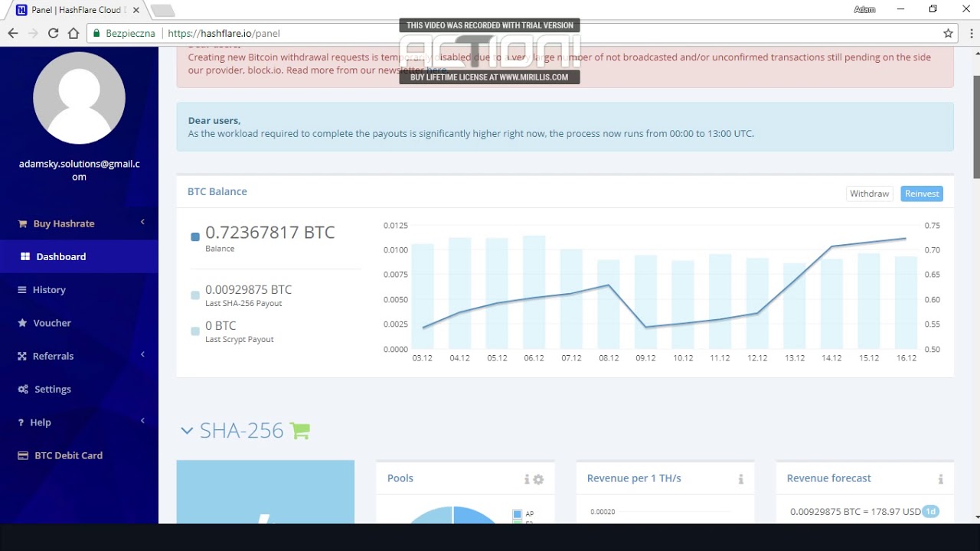The height and width of the screenshot is (551, 980).
Task: Click the BTC Debit Card icon
Action: tap(22, 455)
